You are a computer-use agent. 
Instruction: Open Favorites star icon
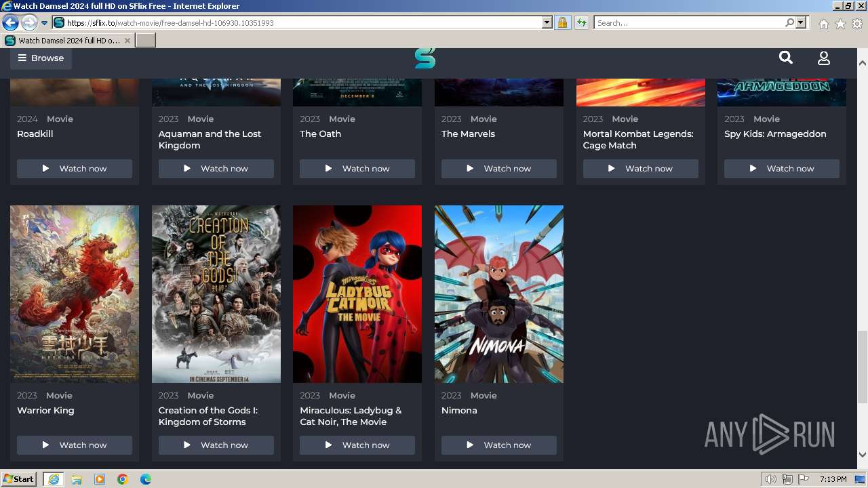(x=840, y=24)
